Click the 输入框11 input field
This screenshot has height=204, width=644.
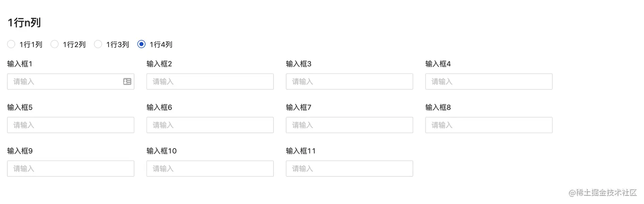(349, 169)
